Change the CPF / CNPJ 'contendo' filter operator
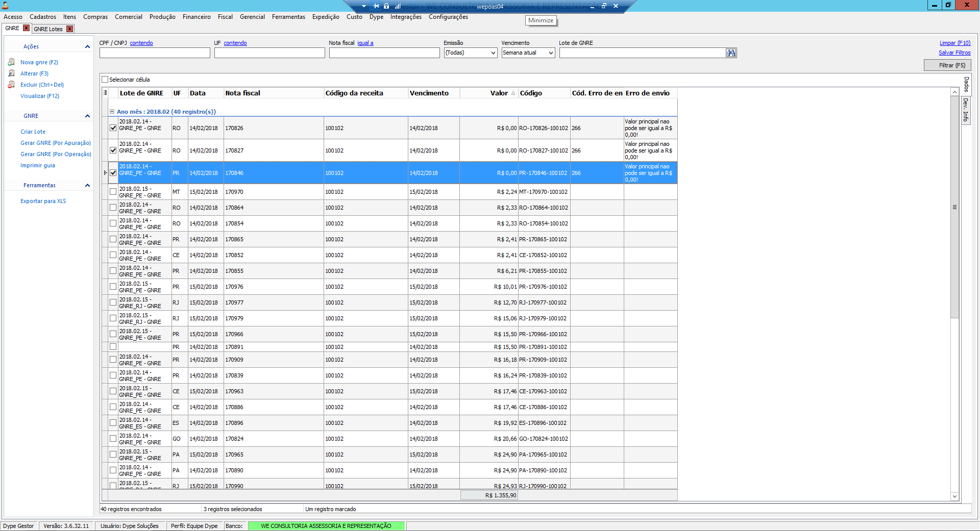 [141, 43]
